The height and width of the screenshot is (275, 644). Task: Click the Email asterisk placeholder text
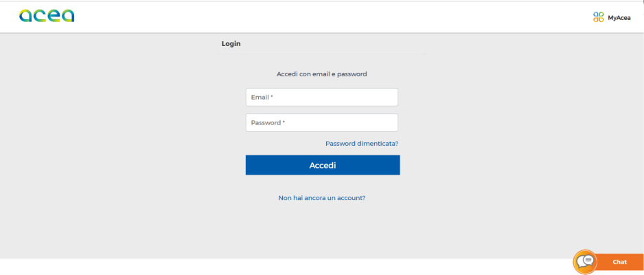[x=262, y=98]
